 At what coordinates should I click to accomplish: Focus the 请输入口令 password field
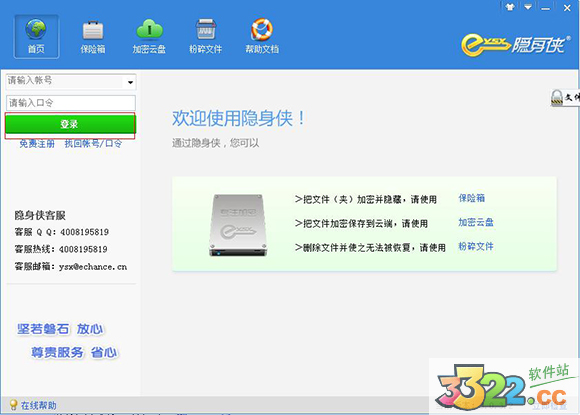71,103
